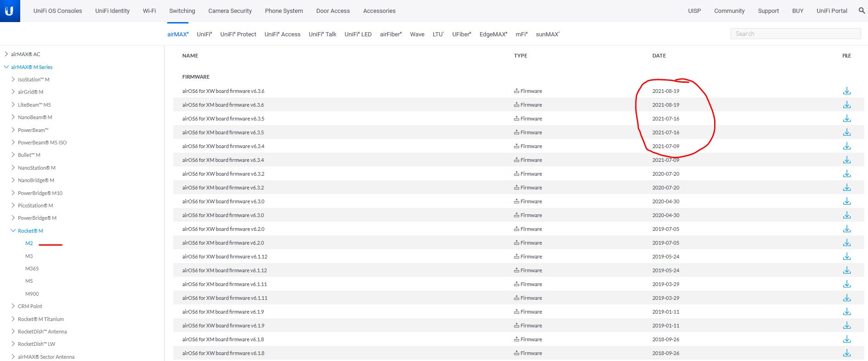Download airOS6 XW board firmware v6.3.4
868x361 pixels.
click(847, 146)
